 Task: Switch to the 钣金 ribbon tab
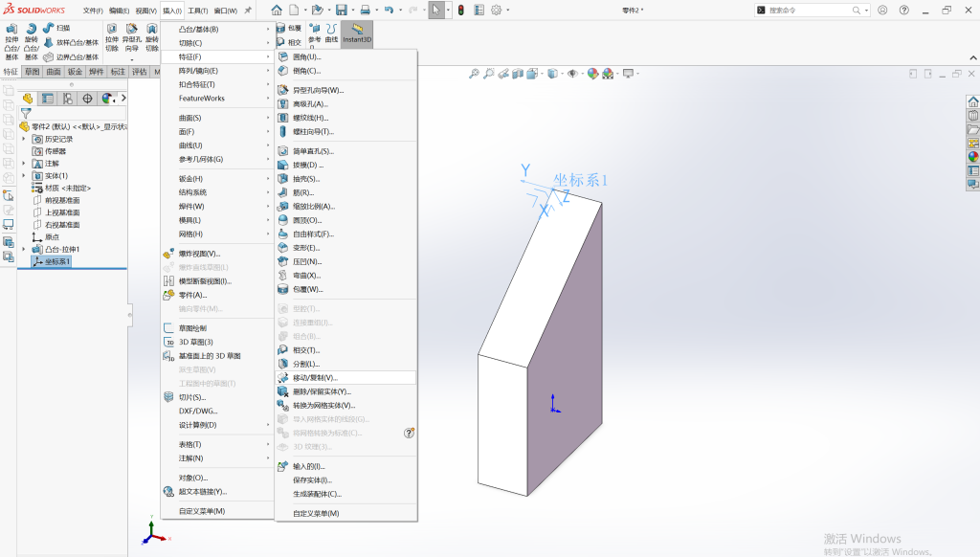tap(75, 72)
